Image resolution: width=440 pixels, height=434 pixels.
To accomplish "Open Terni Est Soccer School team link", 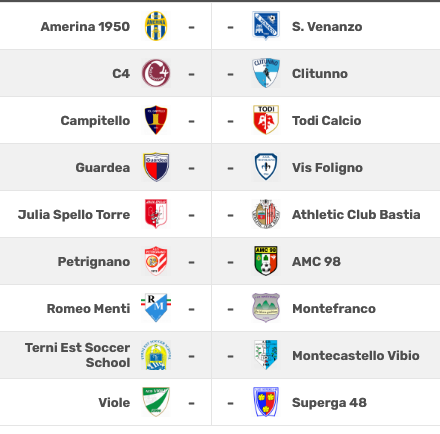I will click(78, 355).
